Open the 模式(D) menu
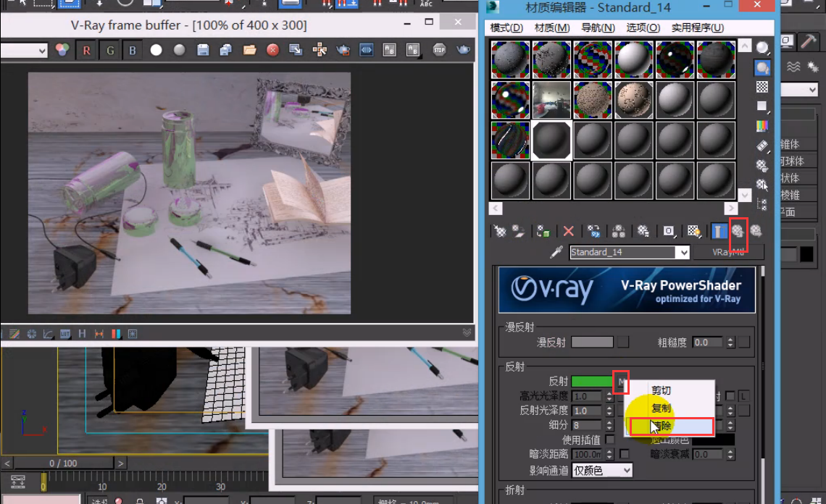This screenshot has height=504, width=826. point(506,28)
